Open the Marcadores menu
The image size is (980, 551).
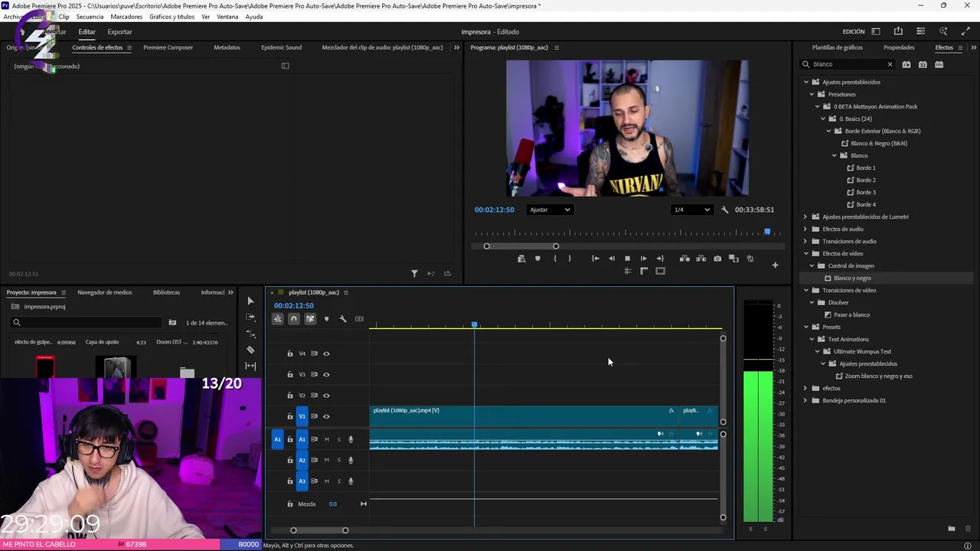pyautogui.click(x=126, y=17)
